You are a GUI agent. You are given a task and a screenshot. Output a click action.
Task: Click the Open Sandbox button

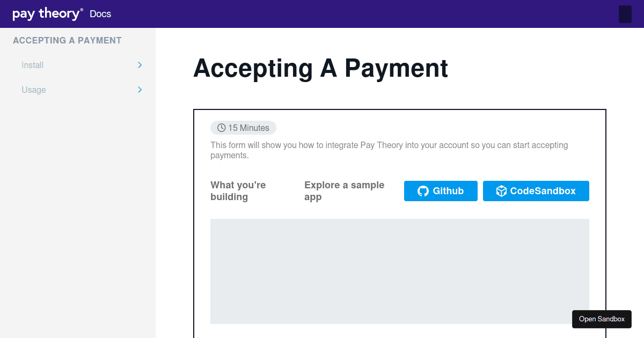(x=602, y=319)
